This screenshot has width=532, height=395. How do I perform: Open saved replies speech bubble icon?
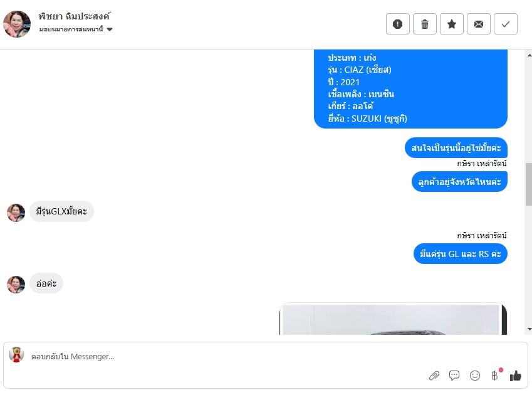pyautogui.click(x=454, y=376)
